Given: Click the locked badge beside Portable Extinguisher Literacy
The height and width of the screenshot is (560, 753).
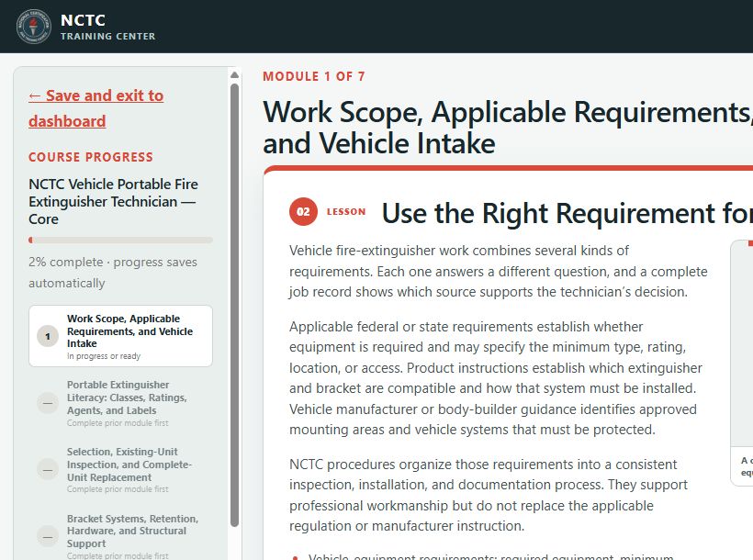Looking at the screenshot, I should (x=48, y=403).
